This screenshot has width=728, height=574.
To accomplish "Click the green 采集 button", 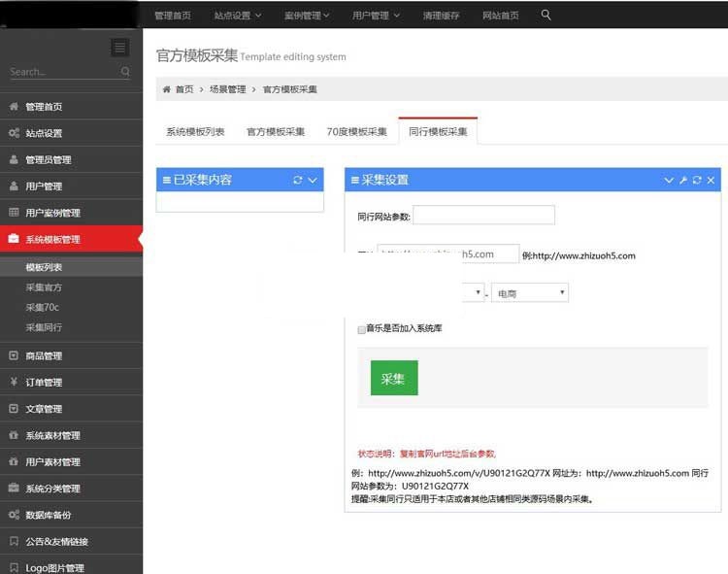I will click(393, 378).
